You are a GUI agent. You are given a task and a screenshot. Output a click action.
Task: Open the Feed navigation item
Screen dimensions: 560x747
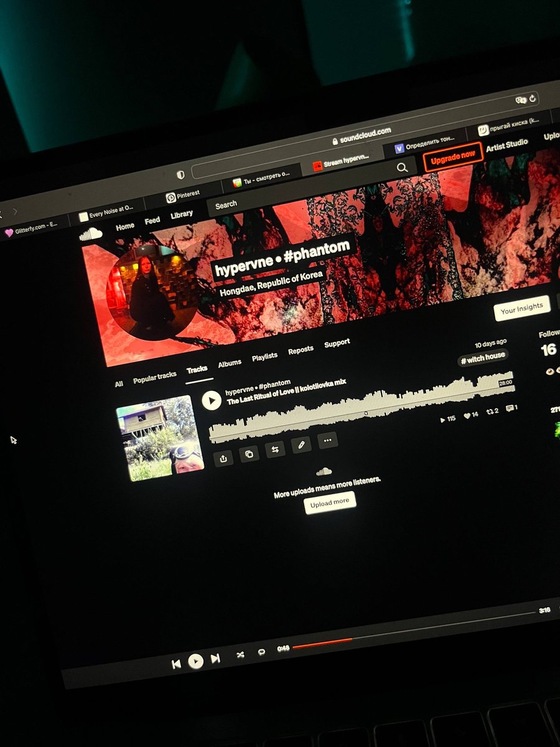click(x=152, y=220)
